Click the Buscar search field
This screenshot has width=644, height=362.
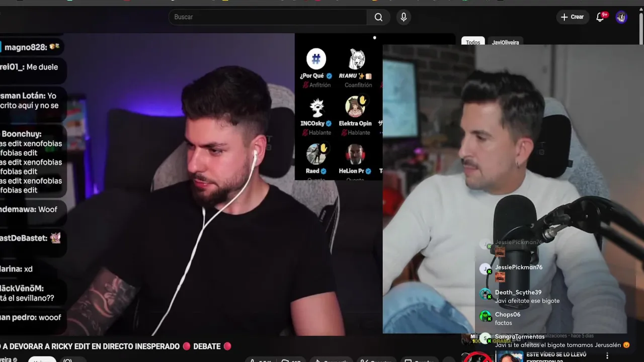pyautogui.click(x=268, y=17)
